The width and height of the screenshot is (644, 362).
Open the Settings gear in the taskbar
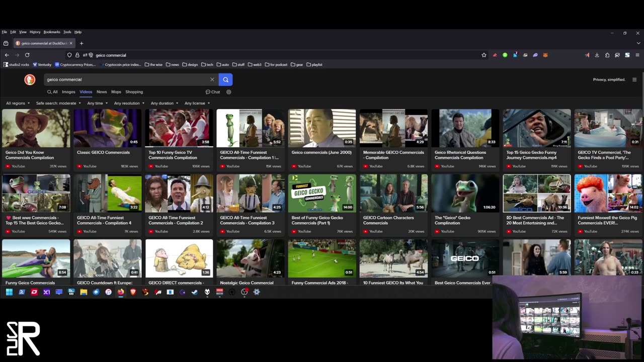[257, 292]
